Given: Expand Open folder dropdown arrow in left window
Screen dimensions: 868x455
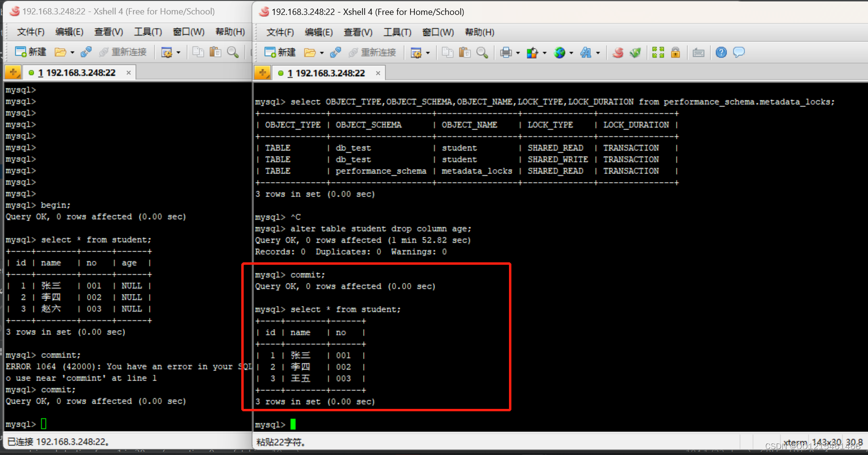Looking at the screenshot, I should [72, 52].
